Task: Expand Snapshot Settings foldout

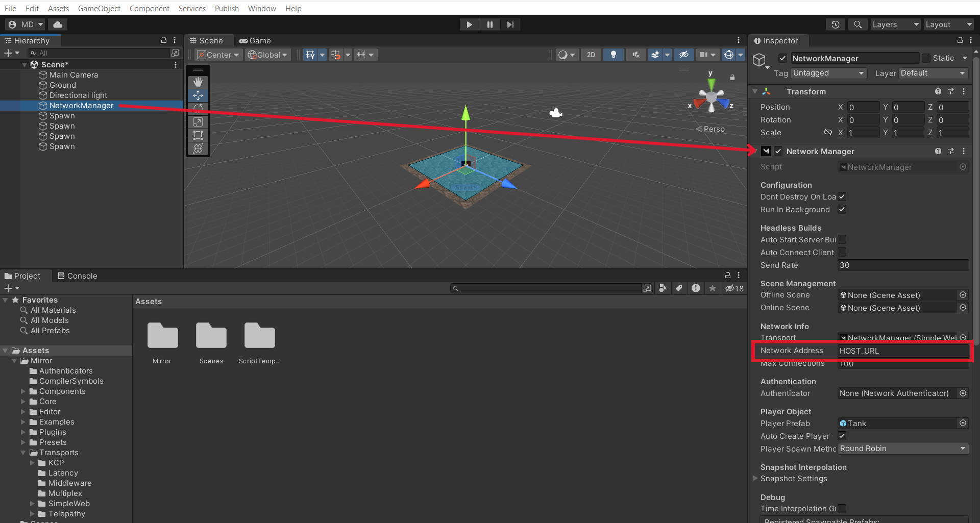Action: (755, 479)
